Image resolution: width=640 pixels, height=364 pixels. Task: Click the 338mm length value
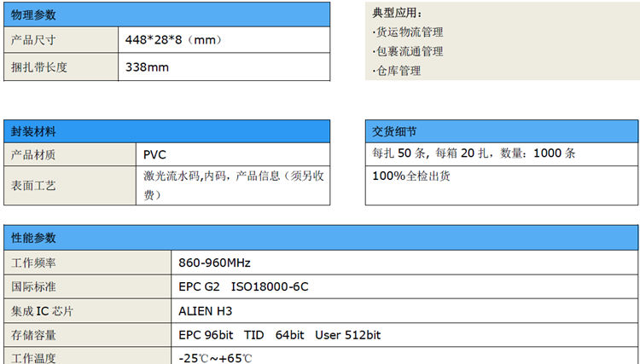(147, 67)
